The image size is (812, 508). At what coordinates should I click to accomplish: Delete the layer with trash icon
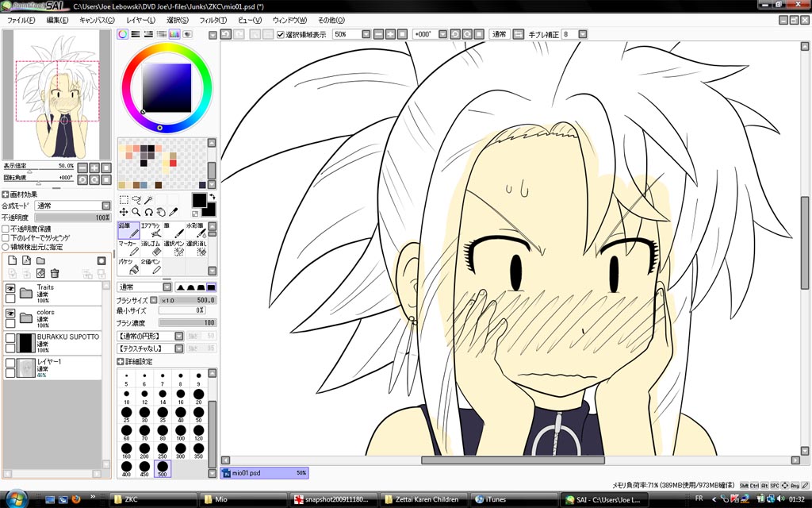click(55, 273)
